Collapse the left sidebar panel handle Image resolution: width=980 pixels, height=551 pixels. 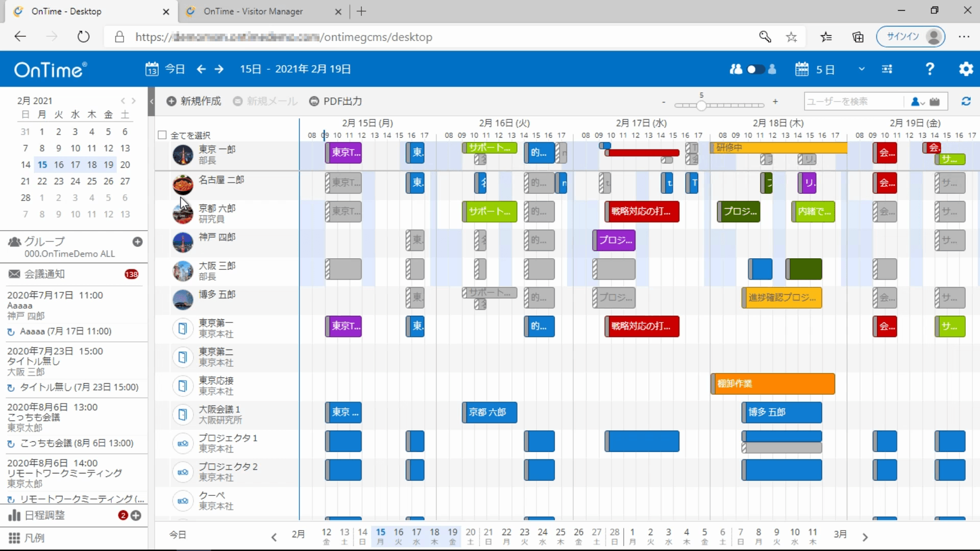coord(151,102)
